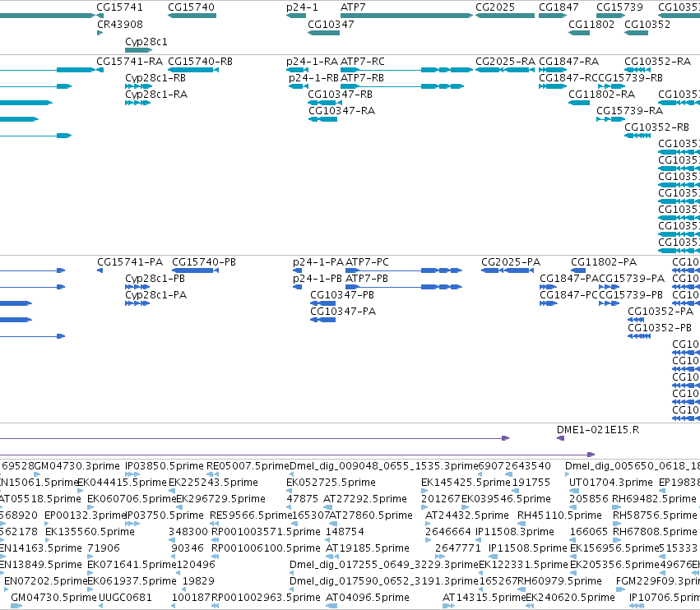Select protein CG10352-PA feature
700x610 pixels.
[636, 320]
